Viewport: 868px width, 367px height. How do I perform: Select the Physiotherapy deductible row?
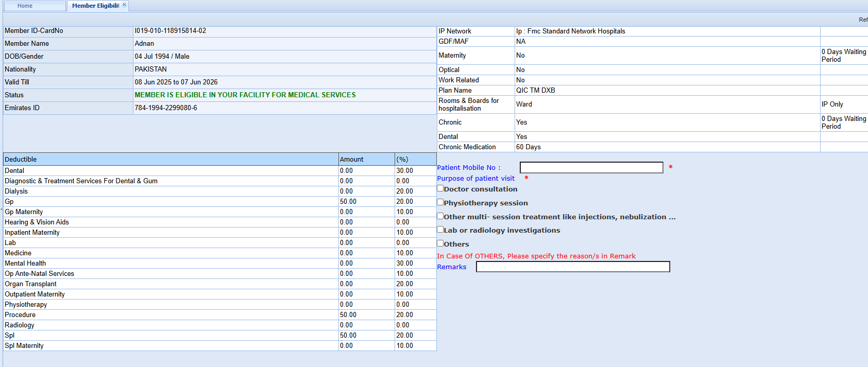[26, 305]
